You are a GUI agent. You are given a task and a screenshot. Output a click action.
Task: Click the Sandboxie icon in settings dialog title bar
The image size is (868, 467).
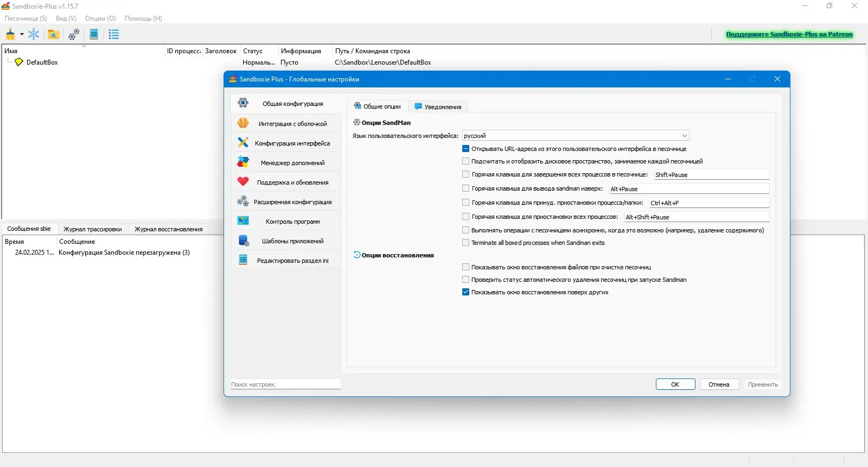pyautogui.click(x=233, y=79)
